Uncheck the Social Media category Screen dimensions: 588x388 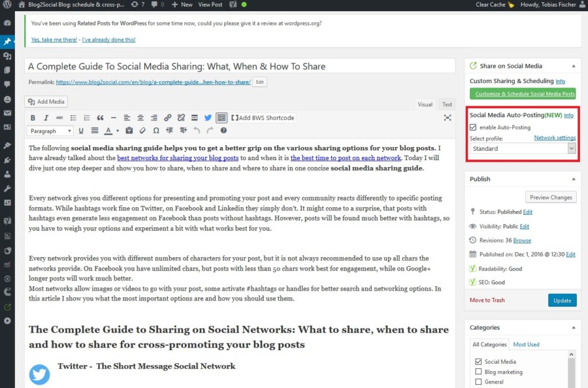478,361
